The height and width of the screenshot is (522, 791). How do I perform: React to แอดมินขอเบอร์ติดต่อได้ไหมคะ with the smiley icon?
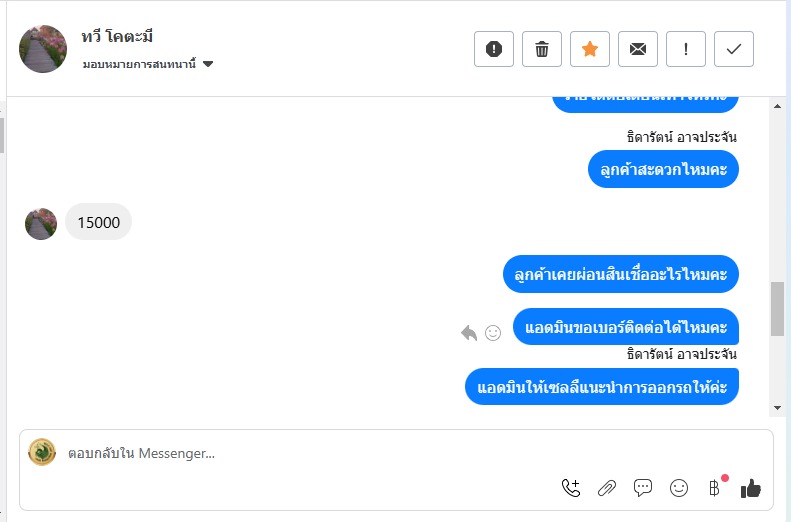point(493,333)
